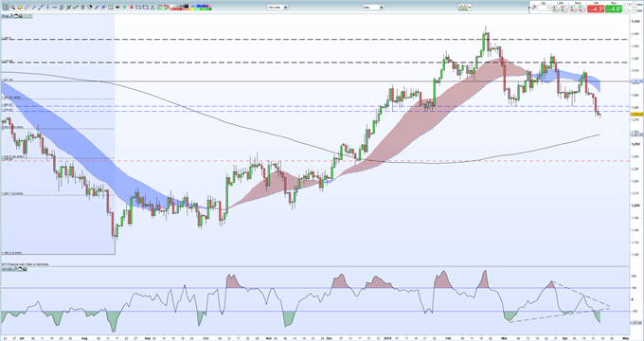Click the close icon on CCI indicator label
This screenshot has width=644, height=341.
(x=25, y=269)
